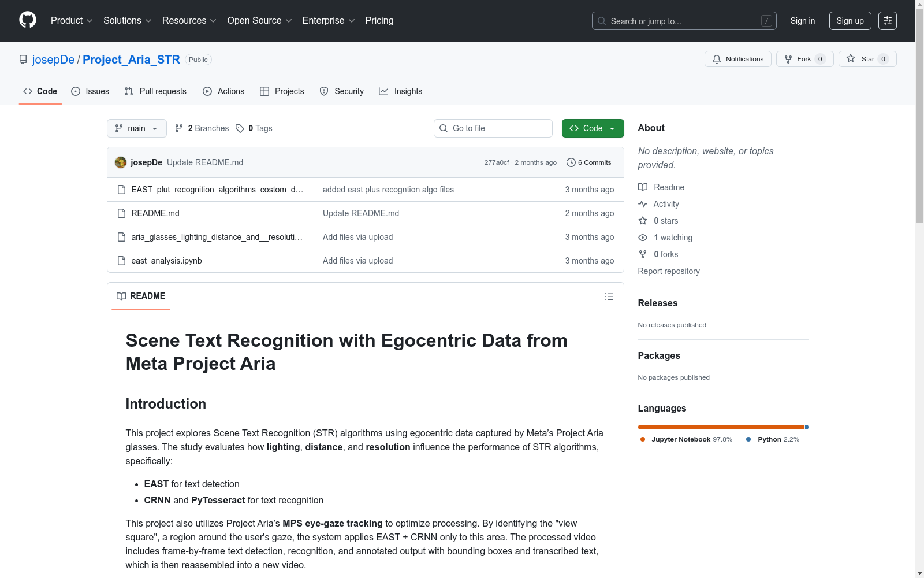The height and width of the screenshot is (578, 924).
Task: Open the main branch selector dropdown
Action: click(x=137, y=128)
